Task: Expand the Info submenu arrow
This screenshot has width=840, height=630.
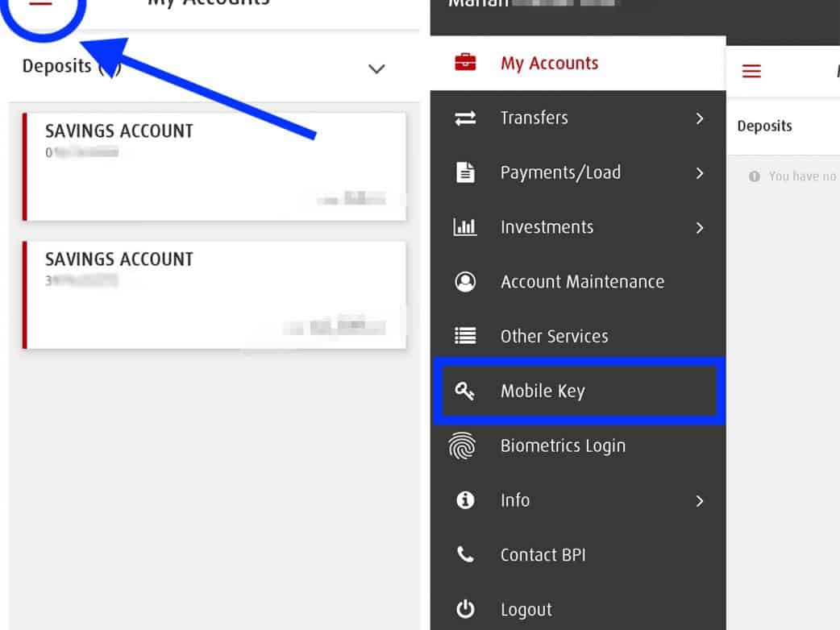Action: click(x=699, y=501)
